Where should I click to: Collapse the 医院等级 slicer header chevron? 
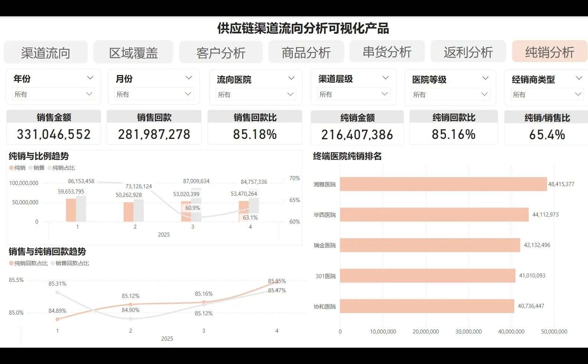(x=485, y=78)
